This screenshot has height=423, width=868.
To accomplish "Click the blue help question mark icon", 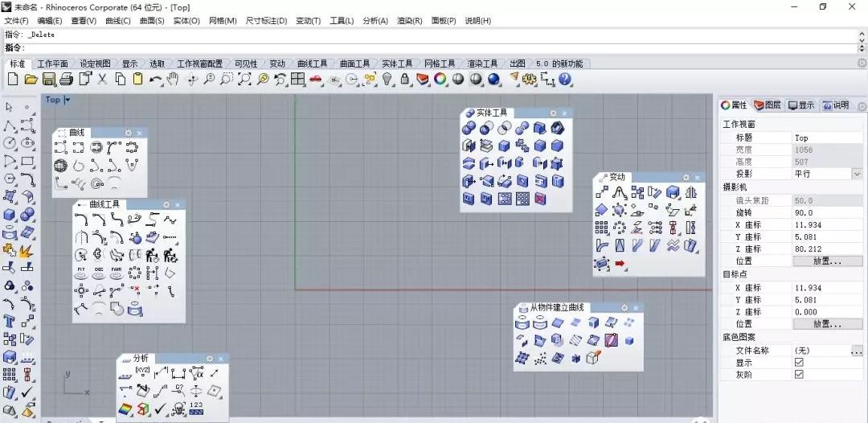I will [x=565, y=80].
